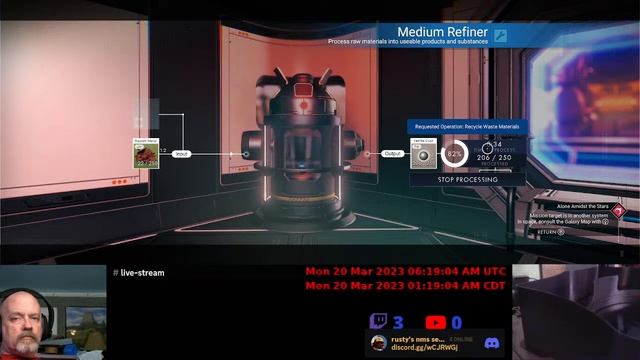This screenshot has height=360, width=640.
Task: Click the webcam feed of the streamer
Action: [53, 312]
